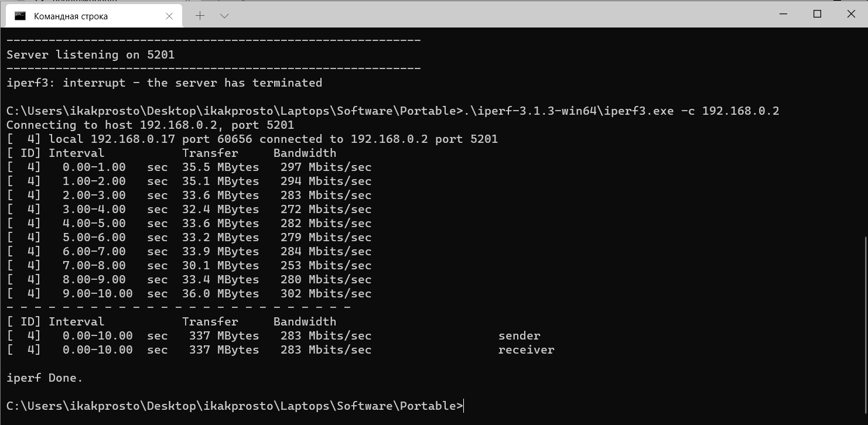
Task: Close the Командная строка tab
Action: [x=169, y=16]
